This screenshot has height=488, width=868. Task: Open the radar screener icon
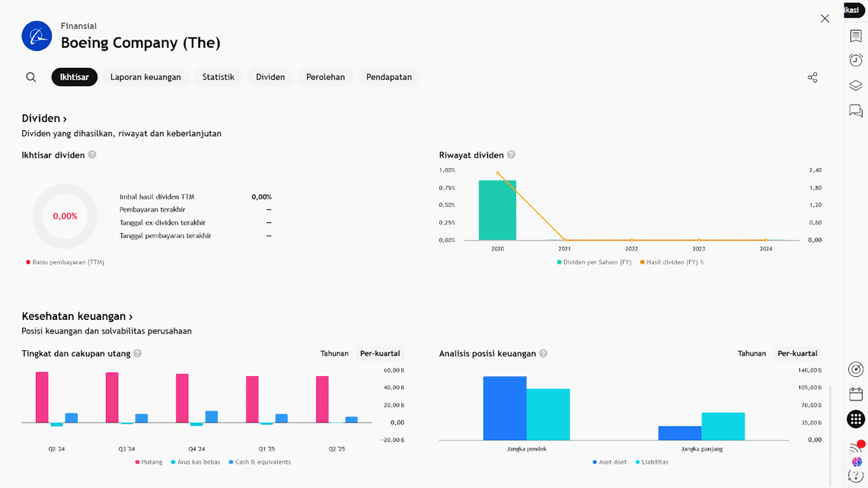click(856, 369)
